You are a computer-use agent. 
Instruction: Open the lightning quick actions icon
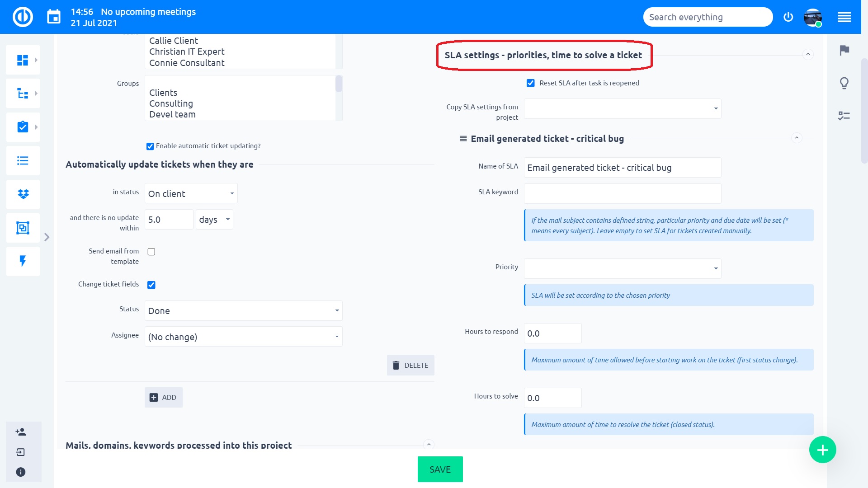pos(23,261)
